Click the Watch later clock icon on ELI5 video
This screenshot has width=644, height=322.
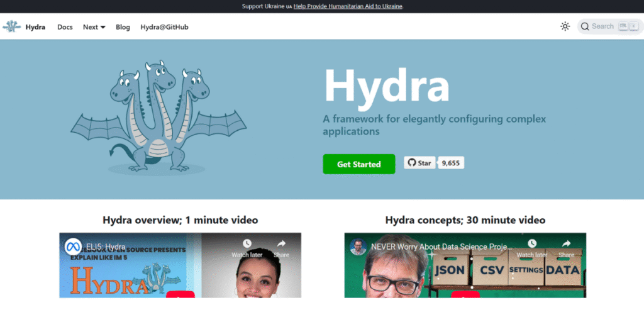[x=247, y=244]
